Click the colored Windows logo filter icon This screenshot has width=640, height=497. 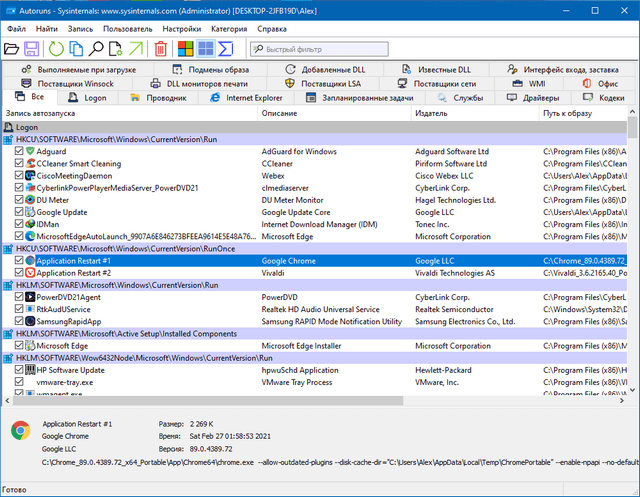coord(185,49)
